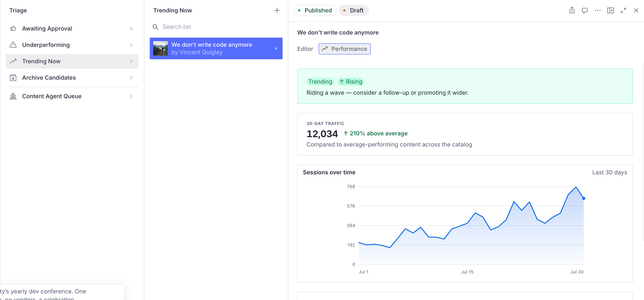Click the Content Agent Queue robot icon

coord(13,96)
